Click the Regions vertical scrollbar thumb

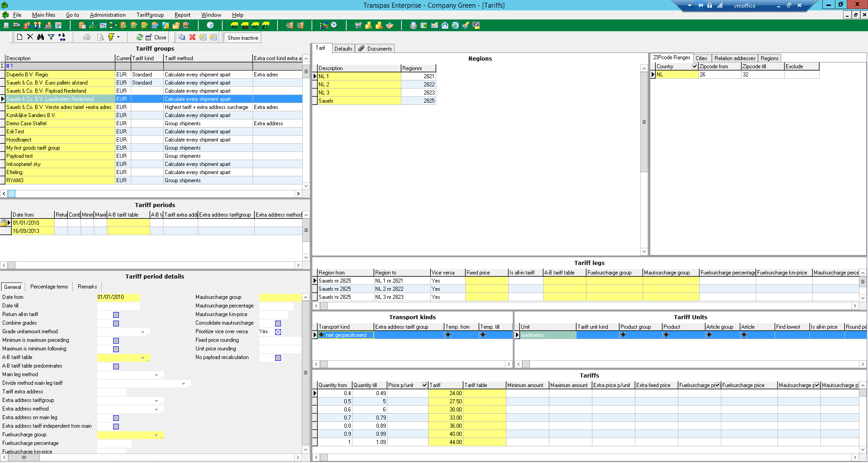tap(644, 122)
